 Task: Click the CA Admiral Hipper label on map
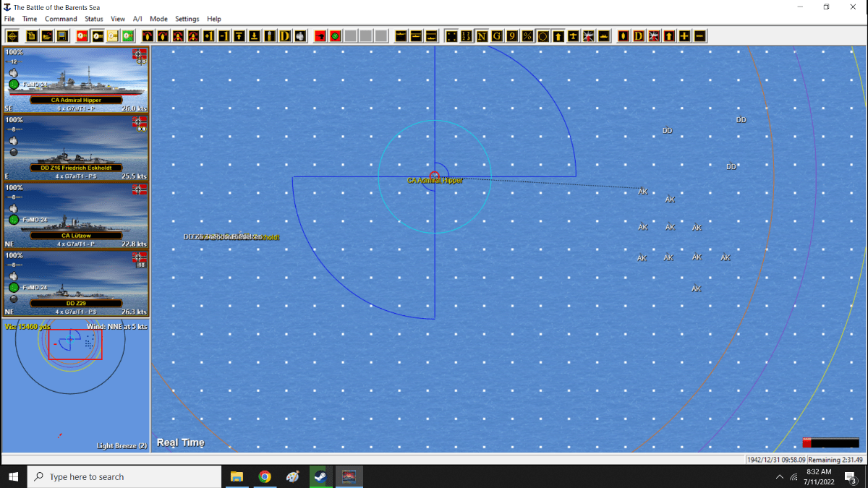[435, 181]
